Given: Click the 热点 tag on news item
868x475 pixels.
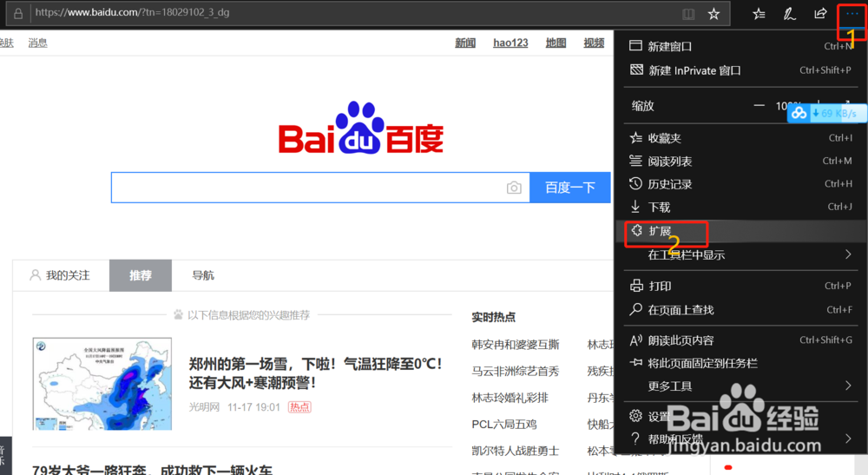Looking at the screenshot, I should coord(299,407).
